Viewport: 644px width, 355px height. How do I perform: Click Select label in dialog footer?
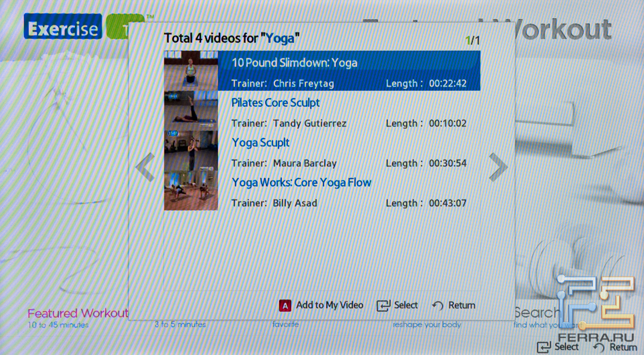(x=406, y=305)
